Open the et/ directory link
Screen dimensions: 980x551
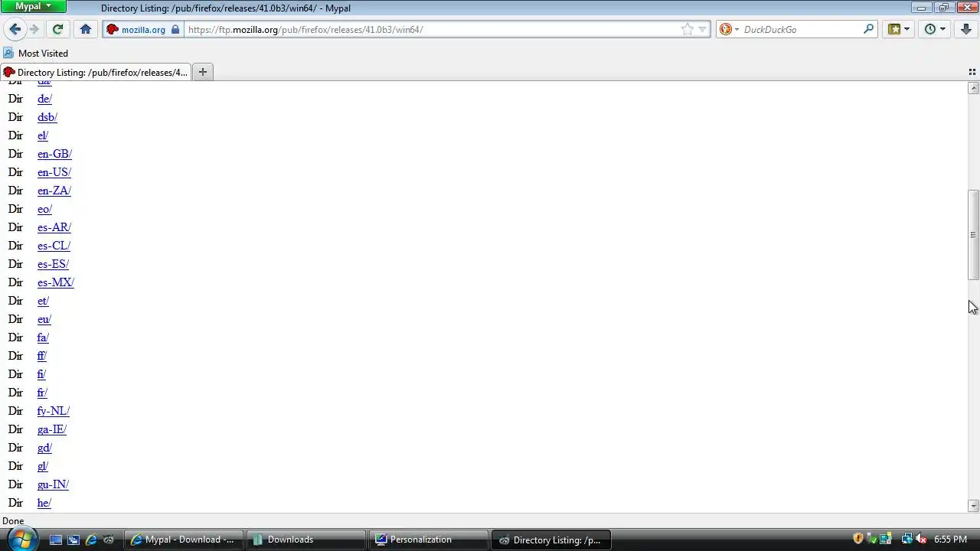(x=43, y=301)
